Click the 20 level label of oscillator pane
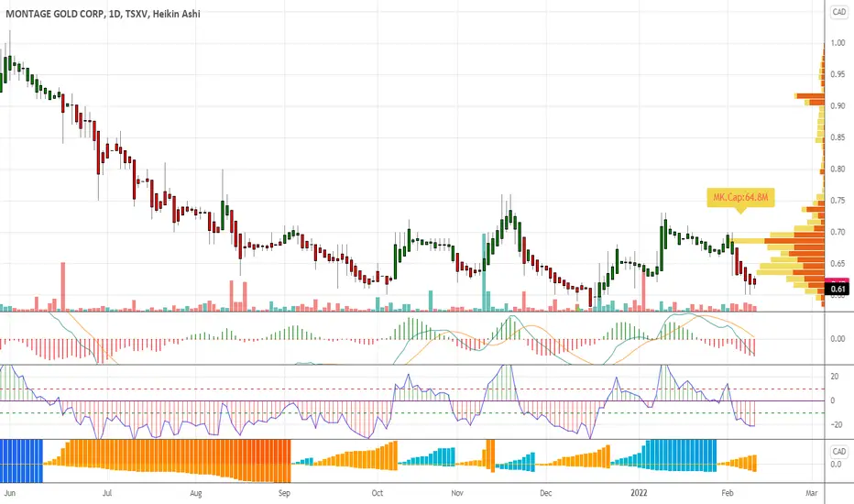 point(835,377)
